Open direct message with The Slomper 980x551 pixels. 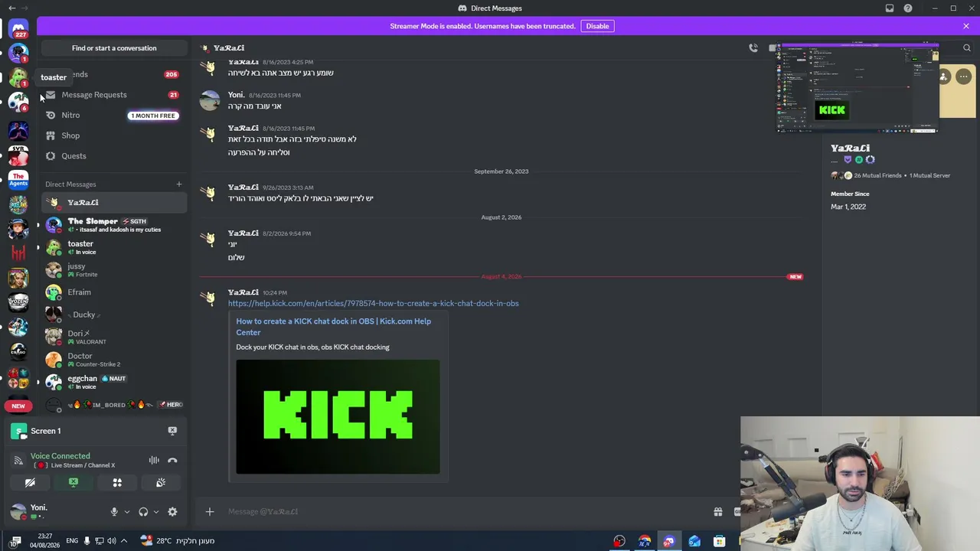click(x=114, y=225)
